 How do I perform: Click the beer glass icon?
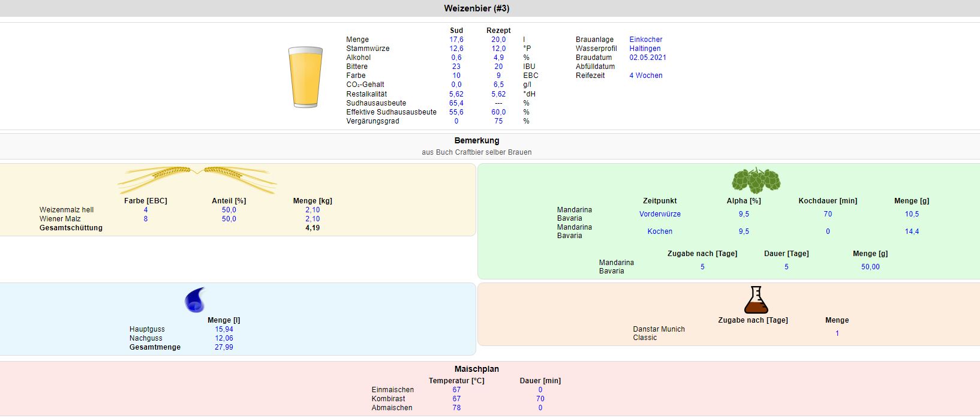point(306,77)
